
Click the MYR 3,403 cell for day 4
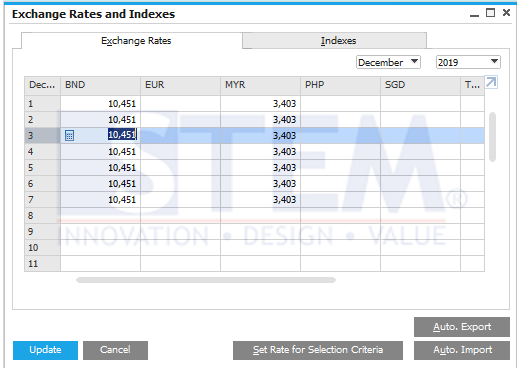[260, 152]
